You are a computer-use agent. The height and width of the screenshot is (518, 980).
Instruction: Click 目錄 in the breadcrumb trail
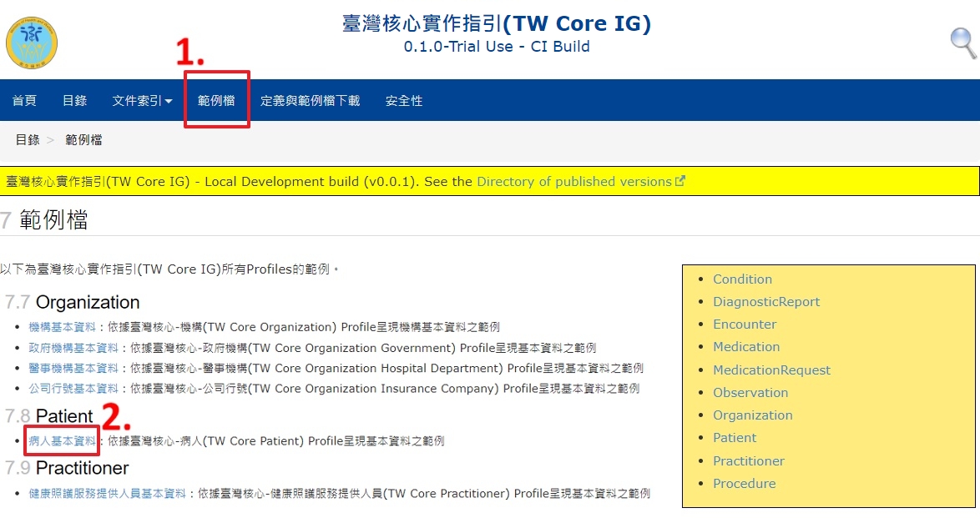click(x=28, y=140)
